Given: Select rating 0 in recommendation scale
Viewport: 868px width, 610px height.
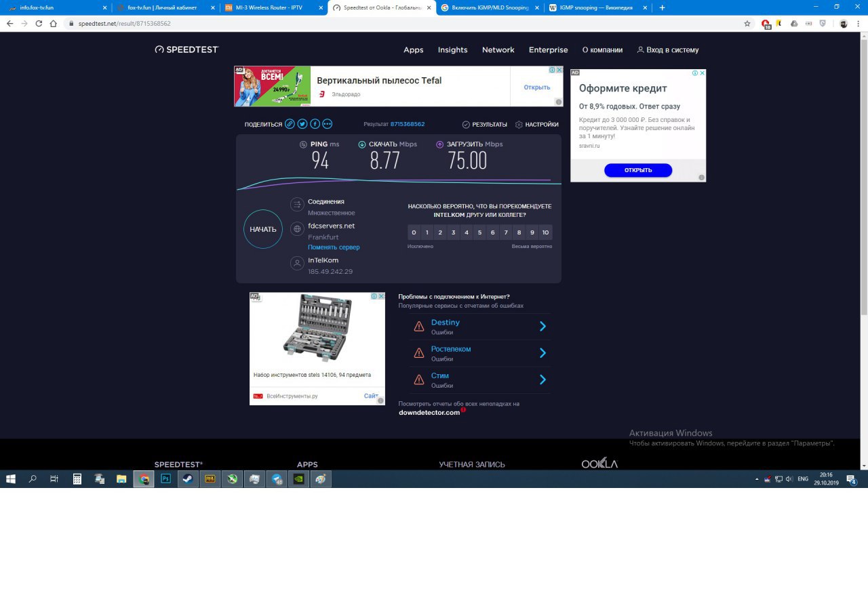Looking at the screenshot, I should [x=414, y=232].
